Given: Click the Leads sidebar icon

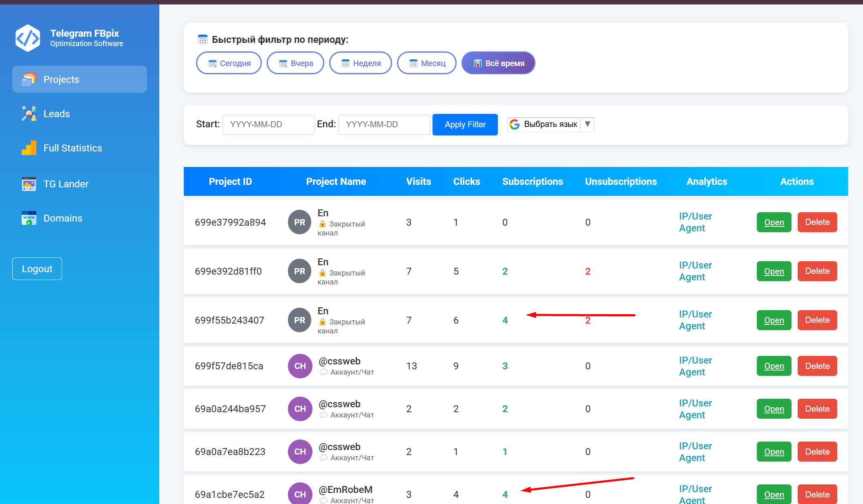Looking at the screenshot, I should pos(29,113).
